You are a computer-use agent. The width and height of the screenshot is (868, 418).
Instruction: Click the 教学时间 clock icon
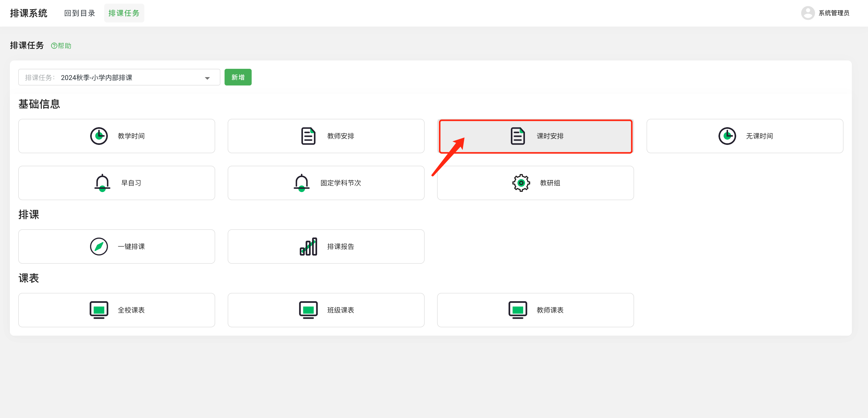tap(99, 136)
